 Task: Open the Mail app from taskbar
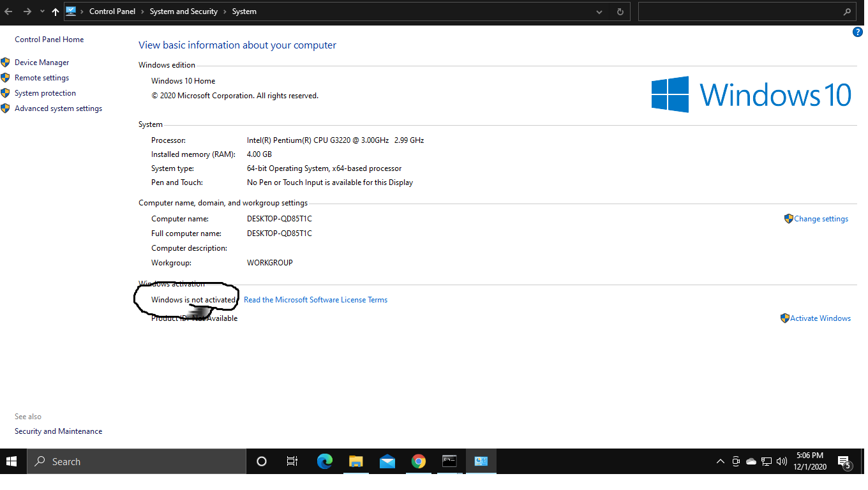[x=387, y=461]
